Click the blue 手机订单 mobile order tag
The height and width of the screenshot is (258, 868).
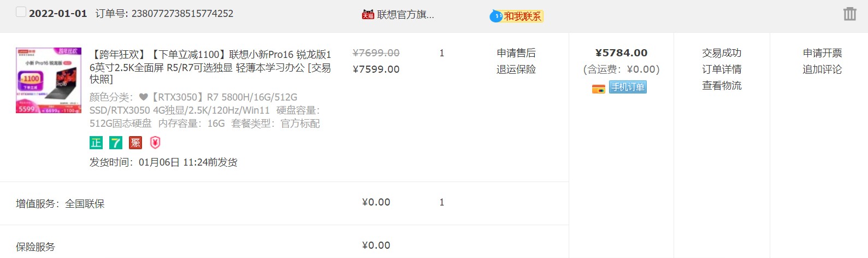click(x=628, y=87)
